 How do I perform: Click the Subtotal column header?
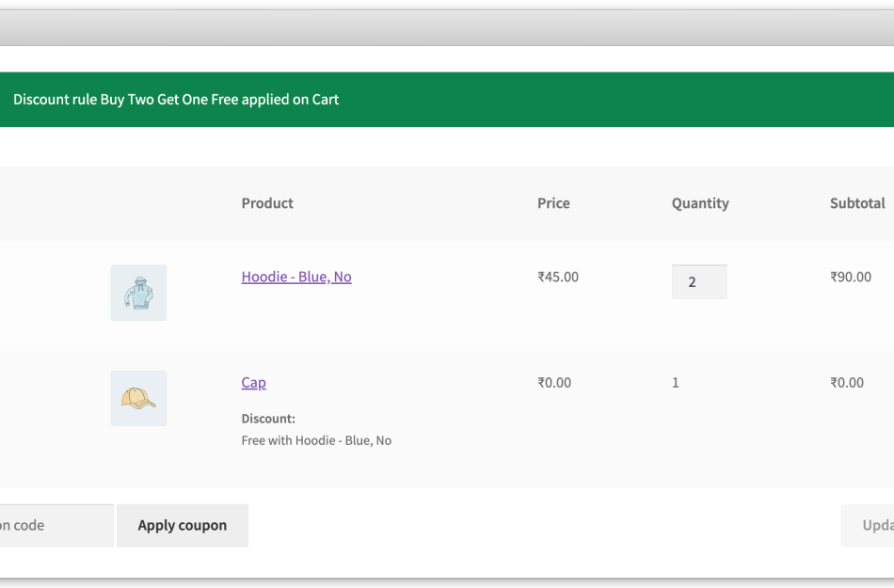click(x=857, y=203)
